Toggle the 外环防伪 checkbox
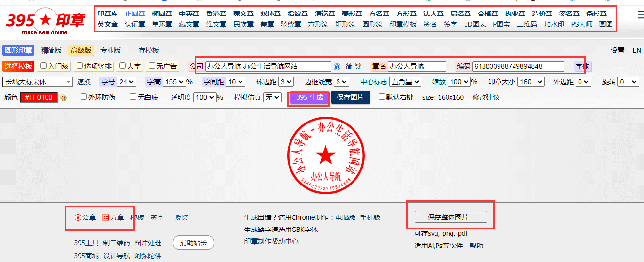The width and height of the screenshot is (644, 262). [x=83, y=97]
